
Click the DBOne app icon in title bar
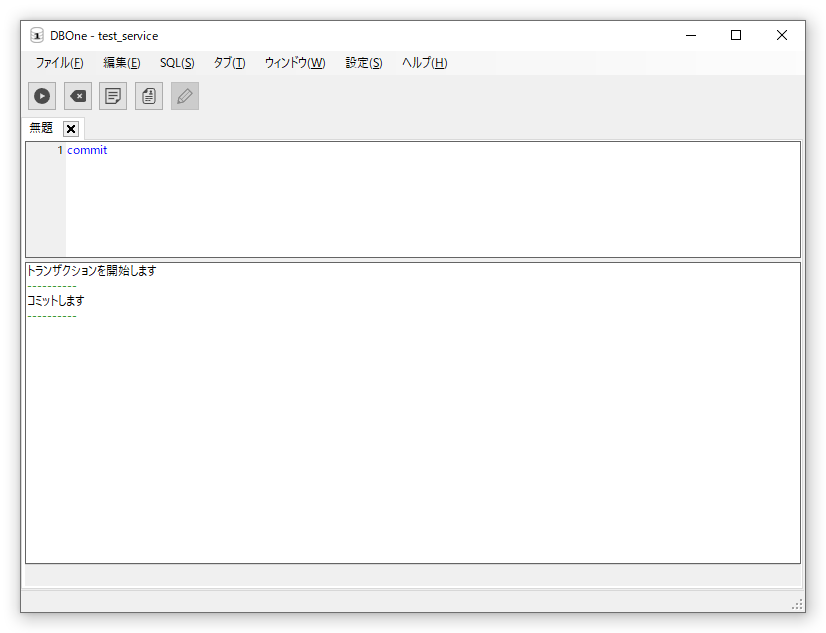pyautogui.click(x=37, y=36)
